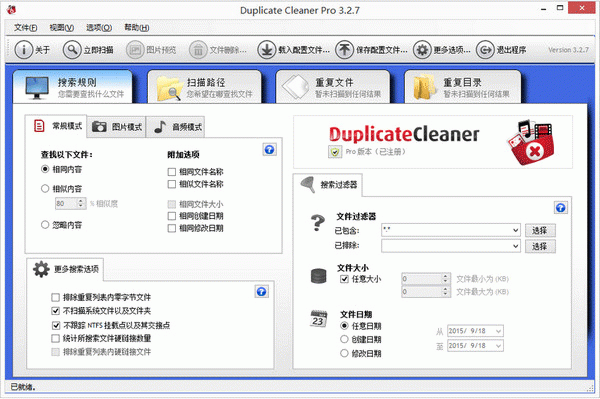600x399 pixels.
Task: Select 任意日期 radio button
Action: (x=344, y=326)
